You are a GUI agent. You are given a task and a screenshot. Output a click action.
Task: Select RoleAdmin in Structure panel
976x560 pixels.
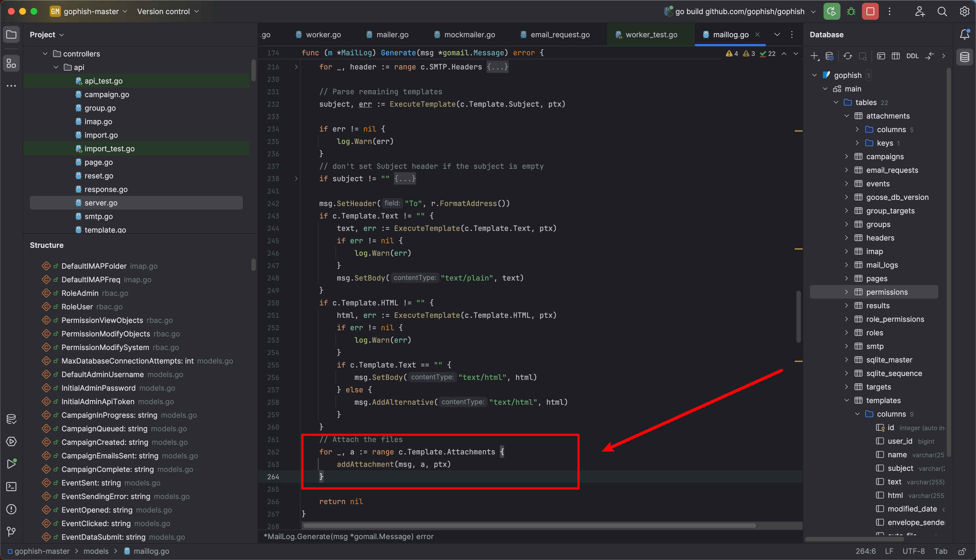(80, 293)
